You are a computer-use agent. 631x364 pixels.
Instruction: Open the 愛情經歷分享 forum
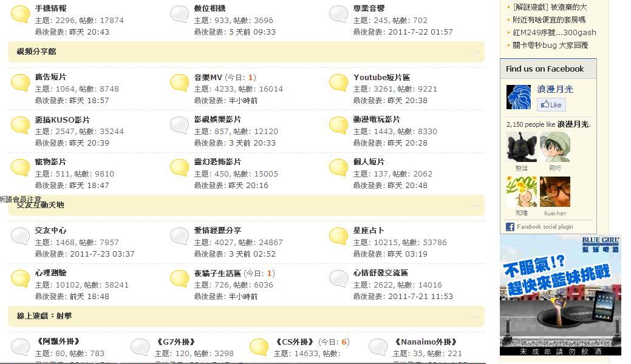pos(217,231)
